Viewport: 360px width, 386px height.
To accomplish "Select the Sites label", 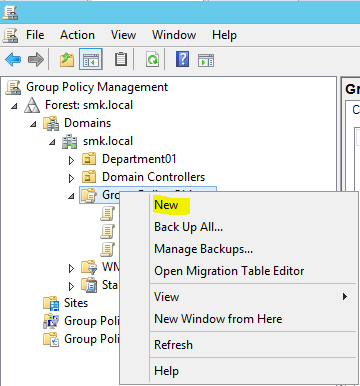I will tap(76, 303).
